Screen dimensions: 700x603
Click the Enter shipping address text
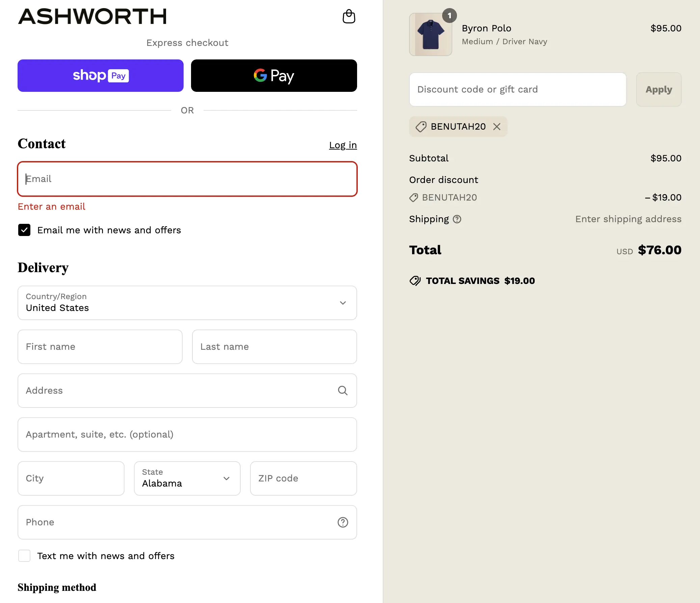(628, 219)
